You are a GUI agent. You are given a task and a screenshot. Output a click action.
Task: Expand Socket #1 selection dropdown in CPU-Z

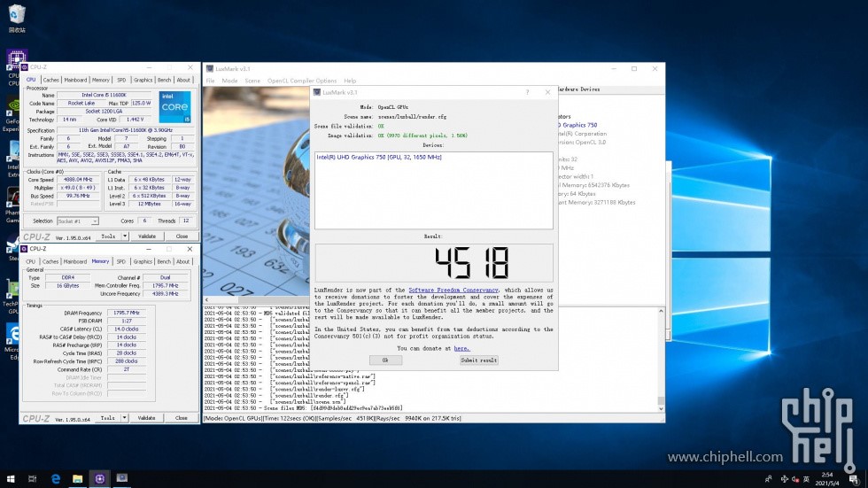point(95,221)
